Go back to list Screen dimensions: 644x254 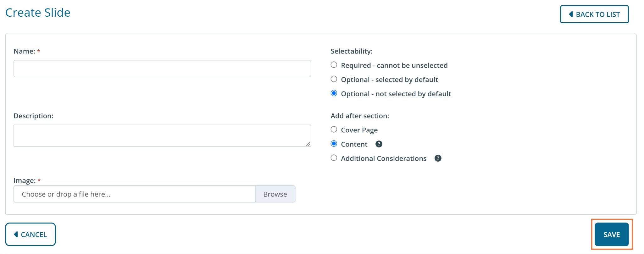pyautogui.click(x=594, y=14)
